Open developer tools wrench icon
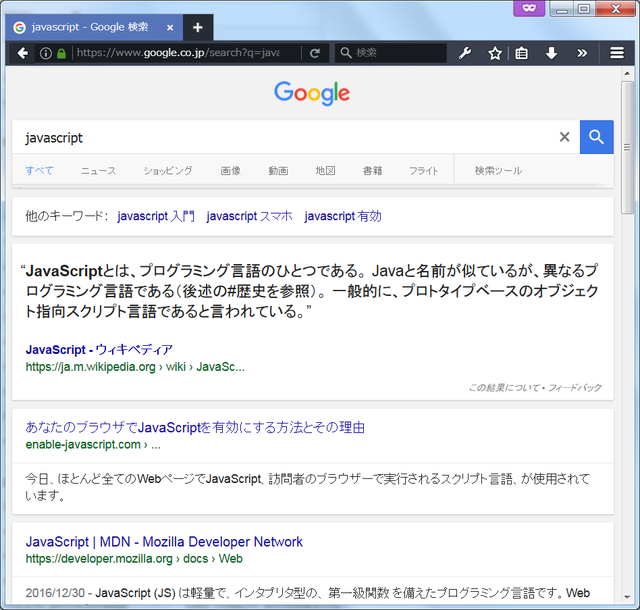Image resolution: width=640 pixels, height=610 pixels. (x=465, y=53)
